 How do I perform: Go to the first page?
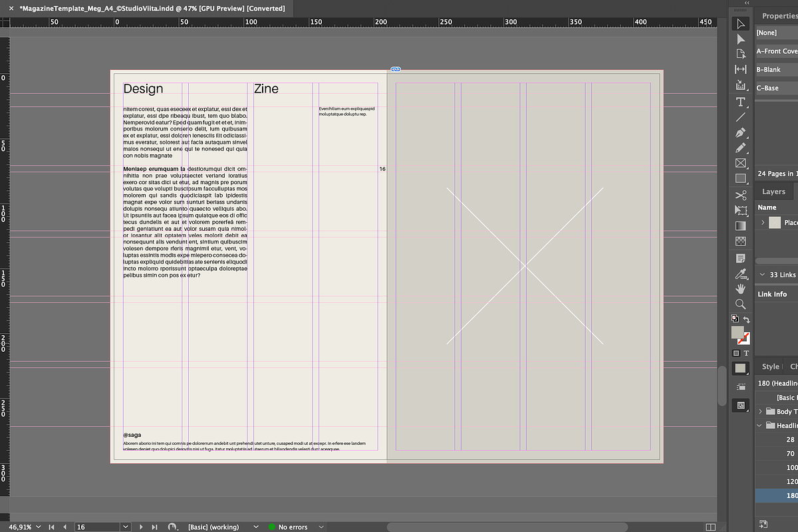pyautogui.click(x=52, y=527)
